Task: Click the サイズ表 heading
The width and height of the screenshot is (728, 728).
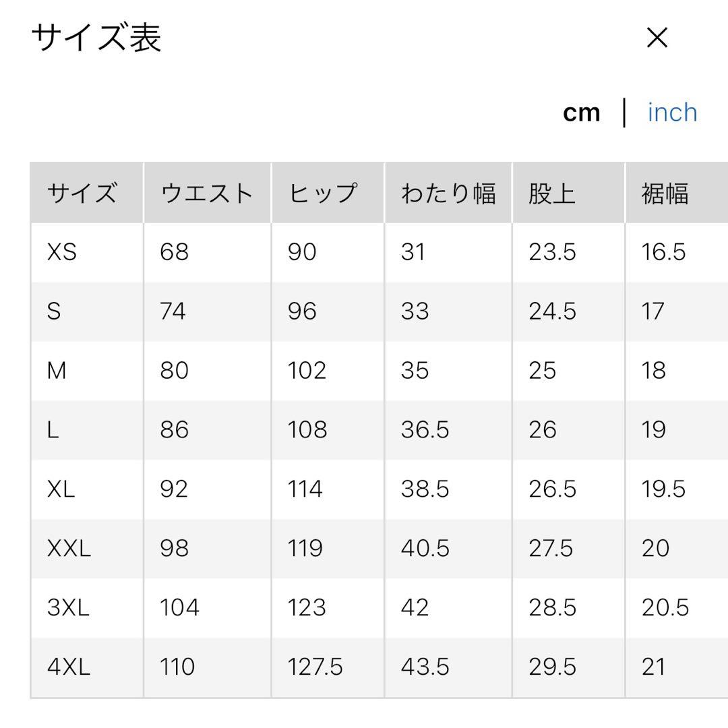Action: coord(96,38)
